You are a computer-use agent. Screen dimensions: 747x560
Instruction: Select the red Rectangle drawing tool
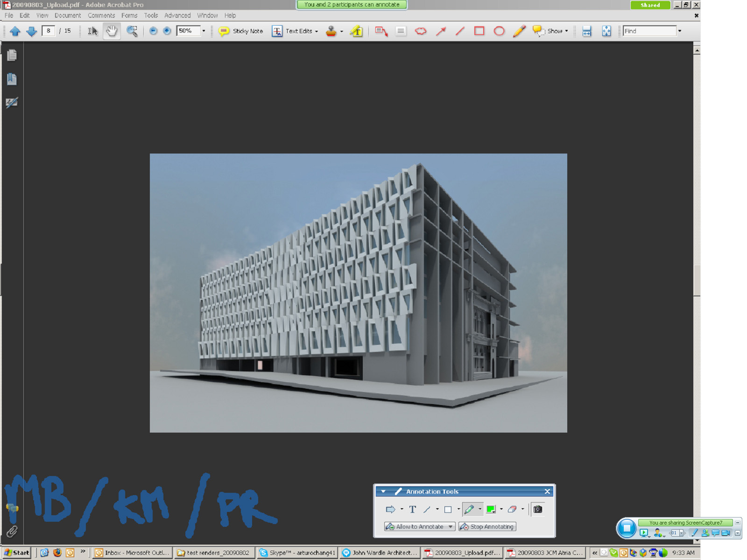pos(479,31)
